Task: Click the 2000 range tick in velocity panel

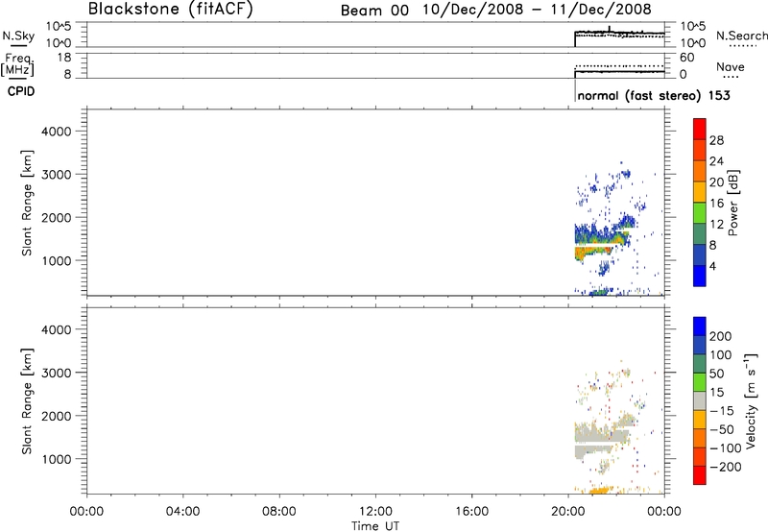Action: coord(57,416)
